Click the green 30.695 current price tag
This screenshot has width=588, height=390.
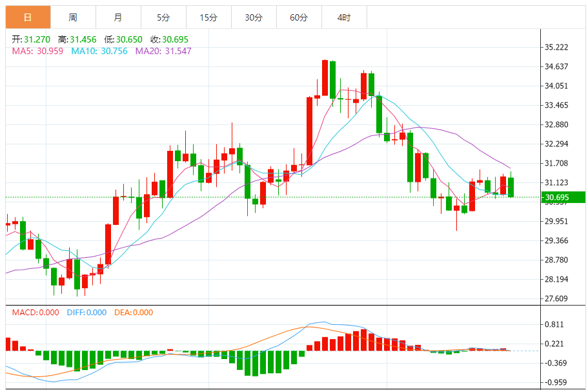(x=563, y=197)
